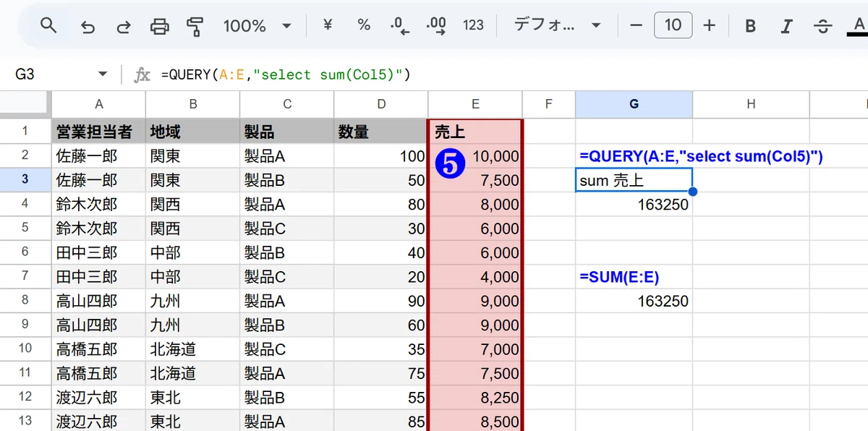Redo the last action
The image size is (868, 431).
click(124, 27)
